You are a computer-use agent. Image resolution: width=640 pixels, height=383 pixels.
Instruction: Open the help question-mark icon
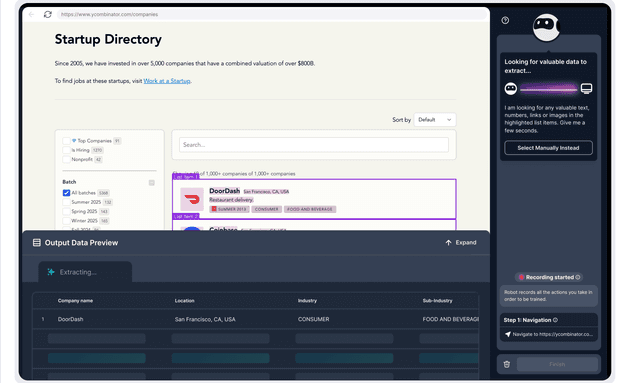coord(505,20)
